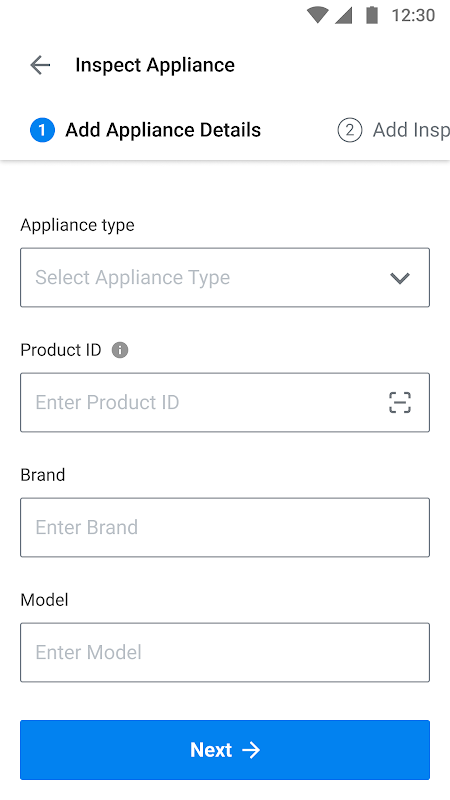Focus the Enter Model field
450x800 pixels.
tap(225, 652)
